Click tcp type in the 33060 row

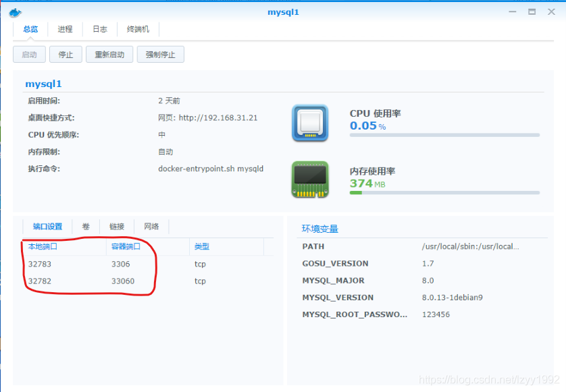click(x=200, y=281)
